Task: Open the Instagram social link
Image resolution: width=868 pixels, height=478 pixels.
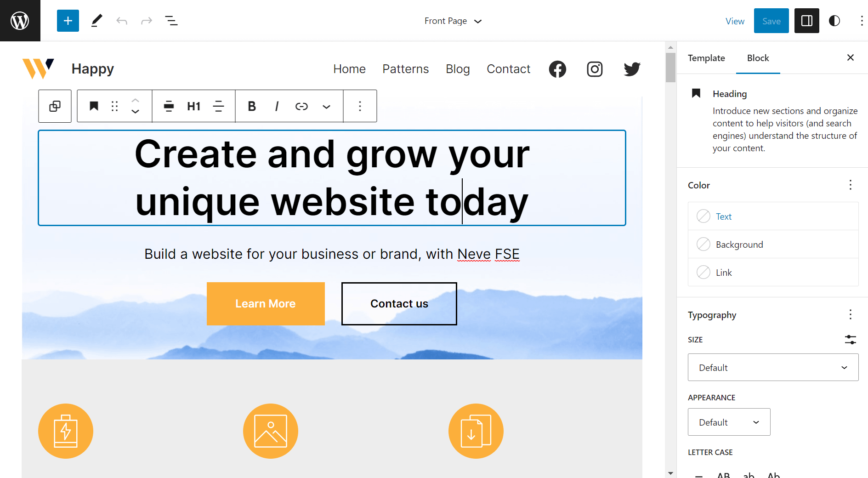Action: (x=595, y=69)
